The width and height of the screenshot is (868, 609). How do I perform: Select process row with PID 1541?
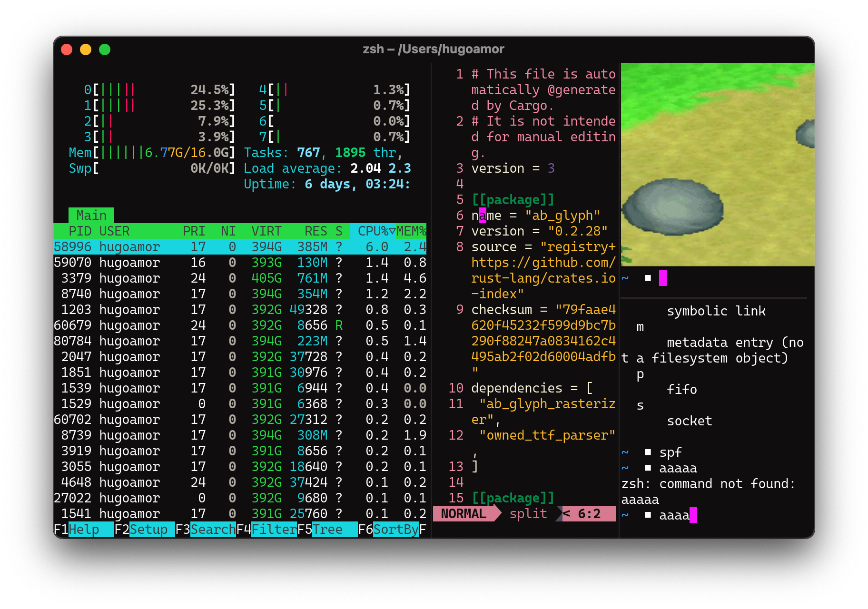point(240,513)
